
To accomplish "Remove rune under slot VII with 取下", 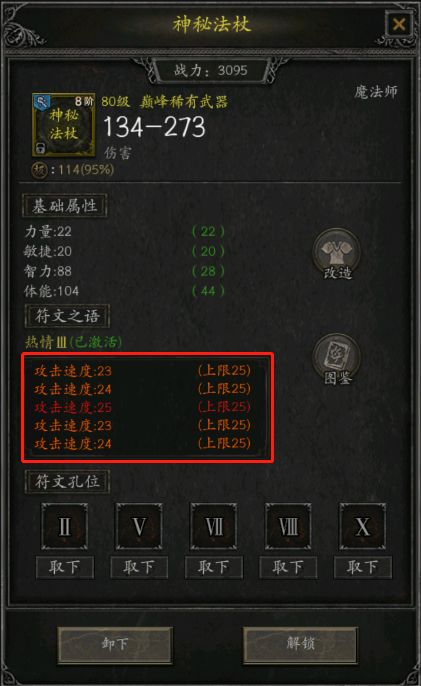I will 214,567.
